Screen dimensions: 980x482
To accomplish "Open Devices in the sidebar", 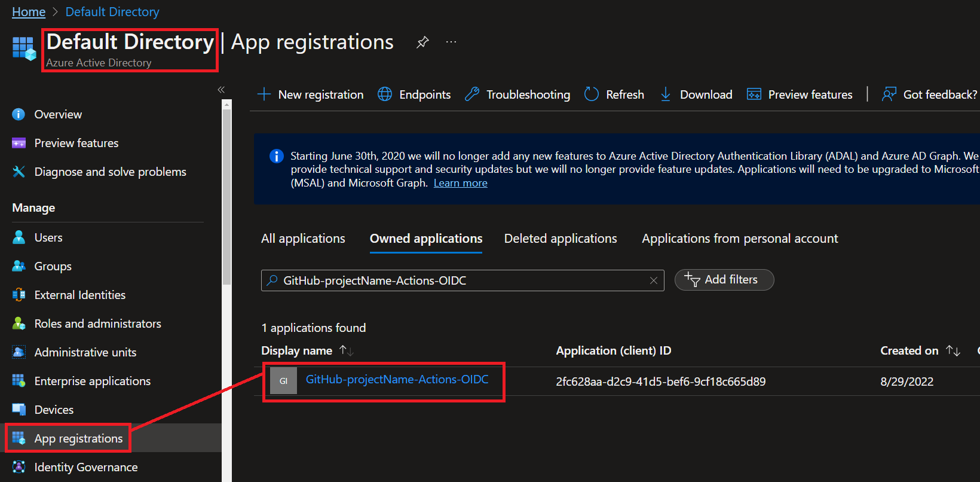I will click(54, 410).
